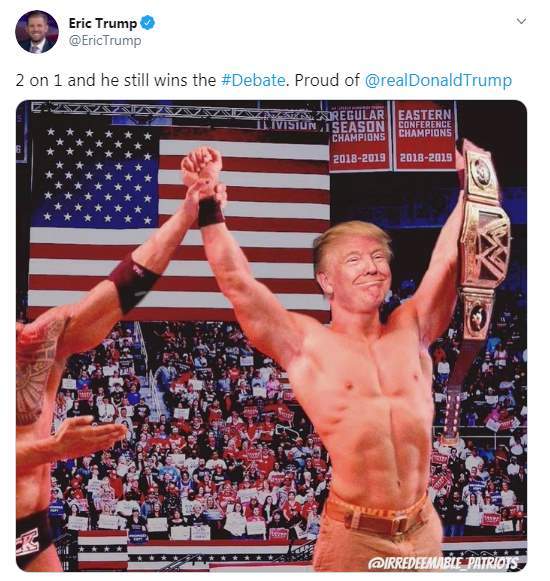Click the tattooed shoulder in the photo
This screenshot has height=581, width=550.
tap(39, 367)
